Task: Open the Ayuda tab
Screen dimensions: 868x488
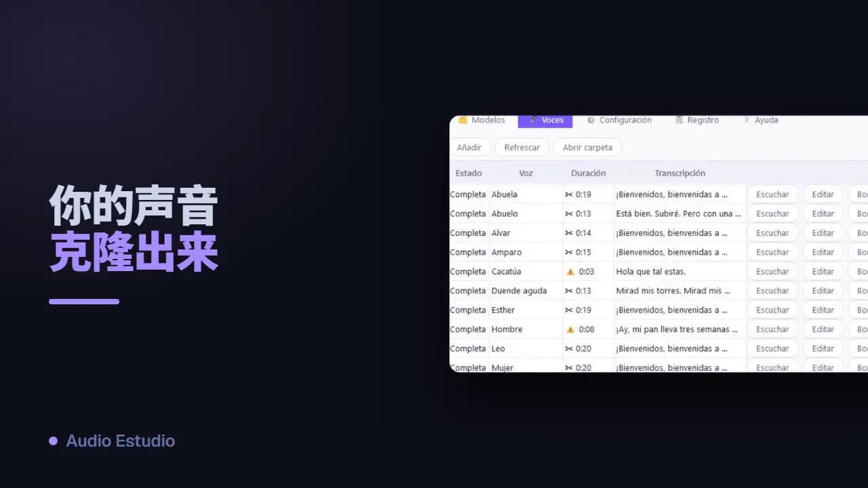Action: (761, 120)
